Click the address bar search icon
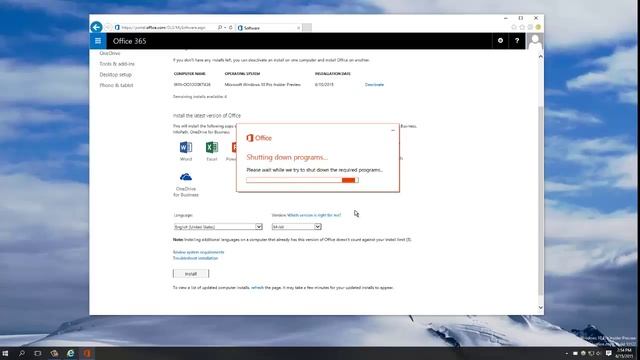 (220, 27)
